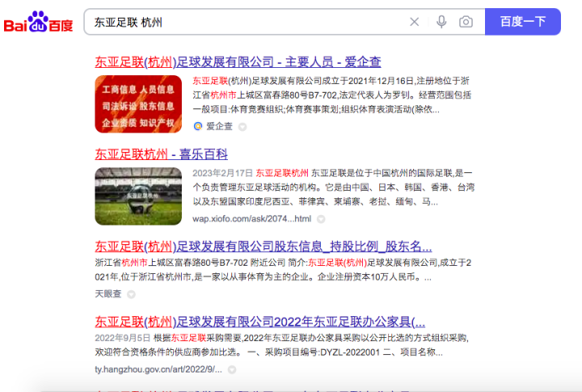582x392 pixels.
Task: Expand the arrow beside wap.xiofo.com
Action: (320, 219)
